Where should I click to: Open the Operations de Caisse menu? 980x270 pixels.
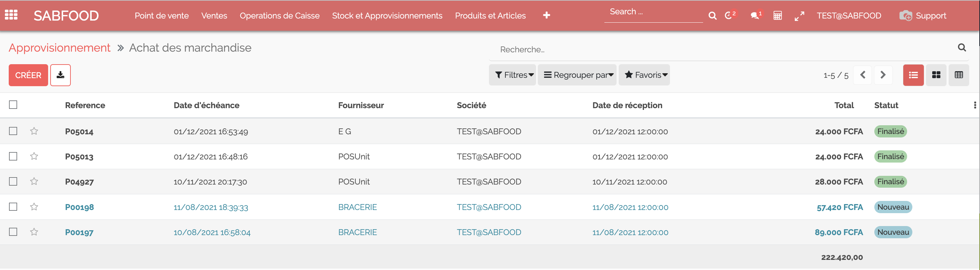pos(279,16)
